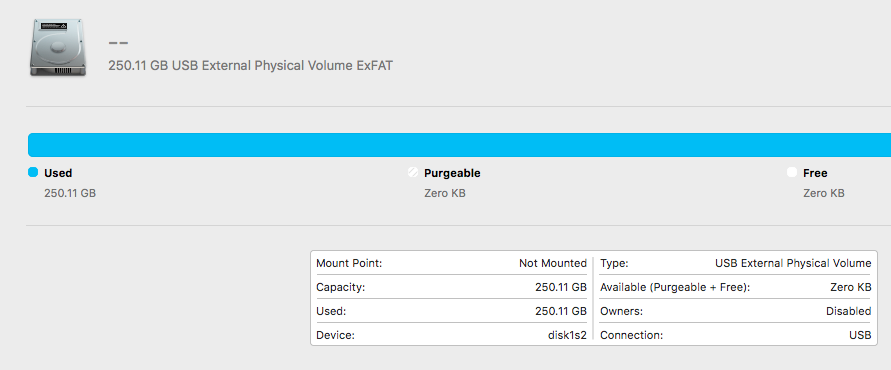Image resolution: width=891 pixels, height=370 pixels.
Task: Click the Free legend label
Action: click(815, 173)
